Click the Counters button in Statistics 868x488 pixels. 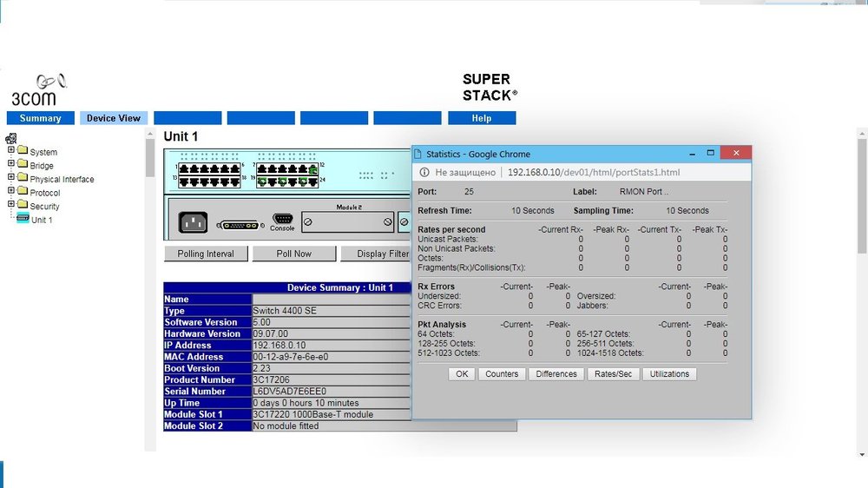502,373
